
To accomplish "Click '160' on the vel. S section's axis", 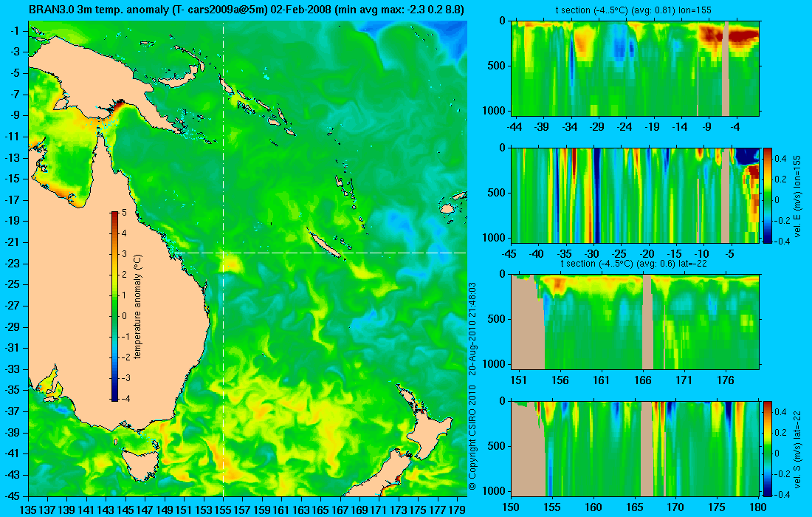I will coord(593,507).
